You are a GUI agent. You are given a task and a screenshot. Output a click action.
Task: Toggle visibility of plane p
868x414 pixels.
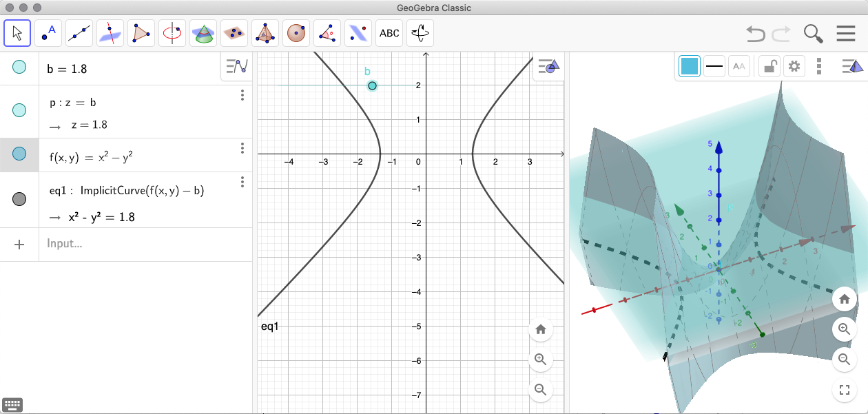19,110
